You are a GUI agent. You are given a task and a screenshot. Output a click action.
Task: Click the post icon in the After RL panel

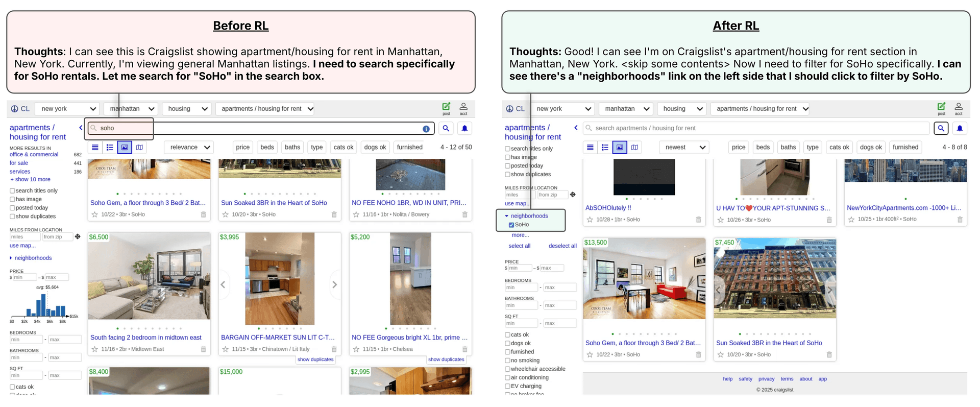click(x=941, y=108)
